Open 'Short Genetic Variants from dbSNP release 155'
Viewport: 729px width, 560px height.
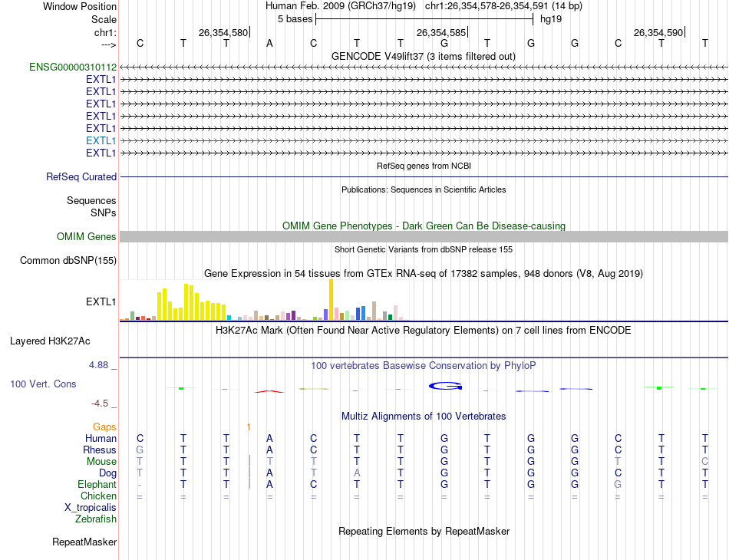point(424,249)
